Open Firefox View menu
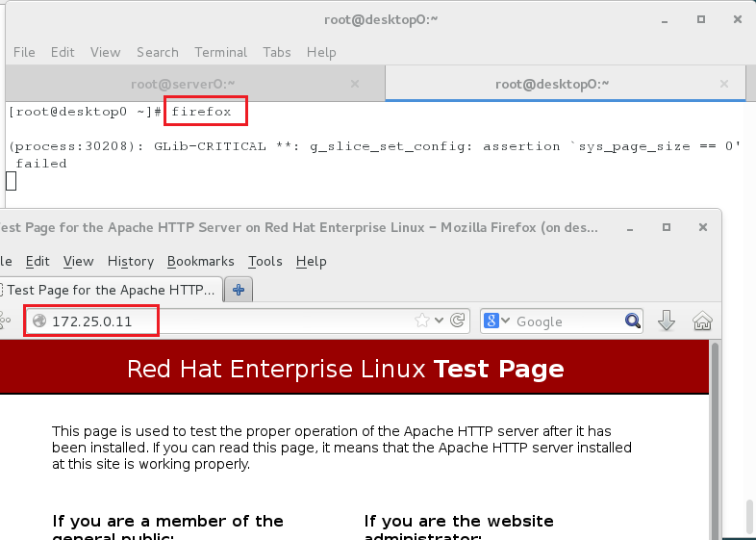Viewport: 756px width, 540px height. pyautogui.click(x=78, y=261)
